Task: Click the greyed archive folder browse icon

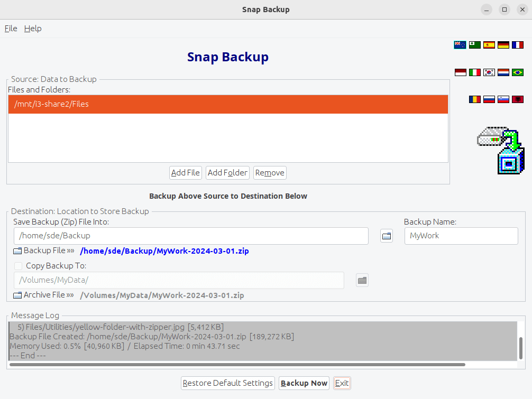Action: click(362, 280)
